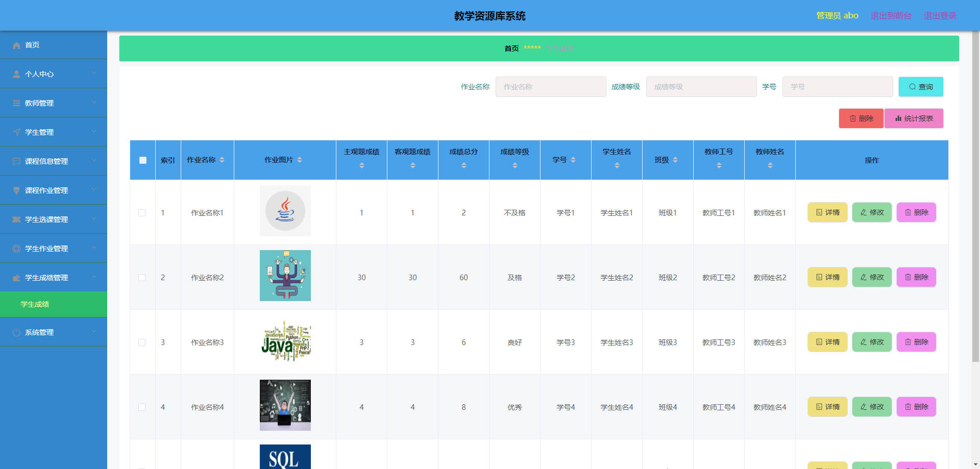This screenshot has height=469, width=980.
Task: Click 修改 for 作业名称2 row
Action: pyautogui.click(x=872, y=277)
